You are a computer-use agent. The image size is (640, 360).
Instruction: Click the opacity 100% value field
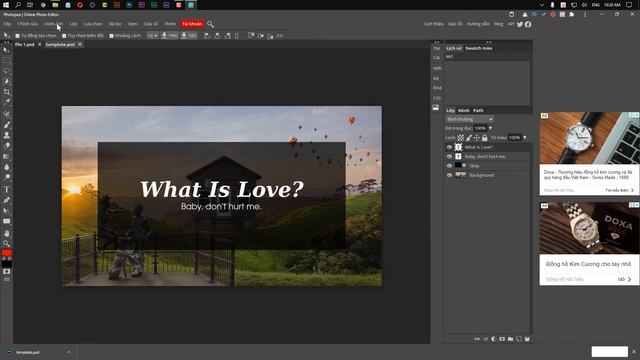(480, 128)
